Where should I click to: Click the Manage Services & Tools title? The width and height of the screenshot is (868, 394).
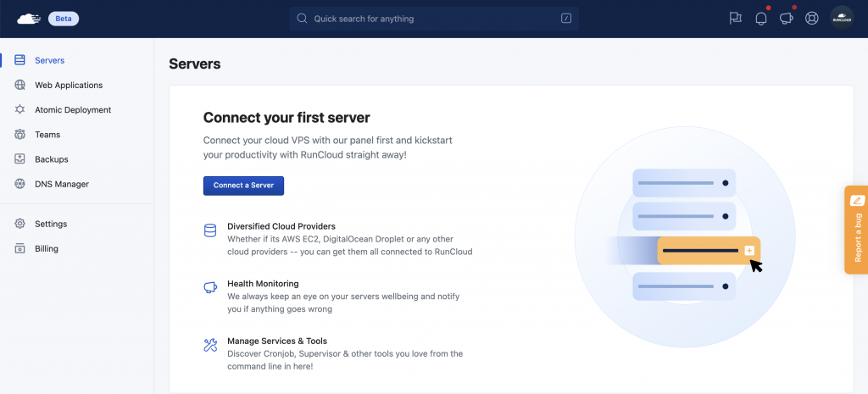(277, 341)
